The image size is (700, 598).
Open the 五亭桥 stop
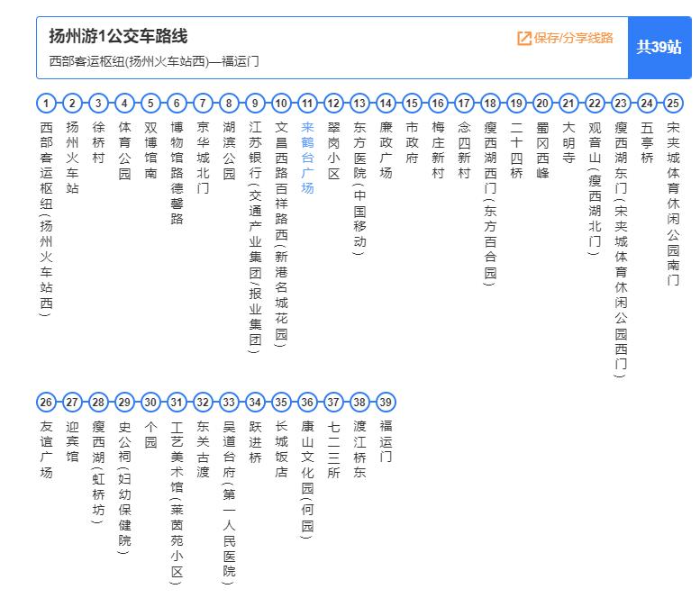(x=647, y=142)
